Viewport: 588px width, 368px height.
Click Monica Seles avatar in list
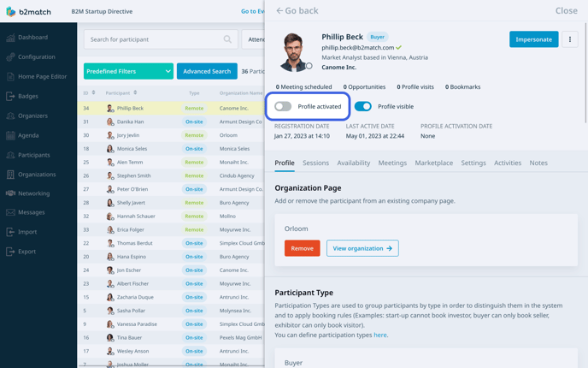pos(110,149)
